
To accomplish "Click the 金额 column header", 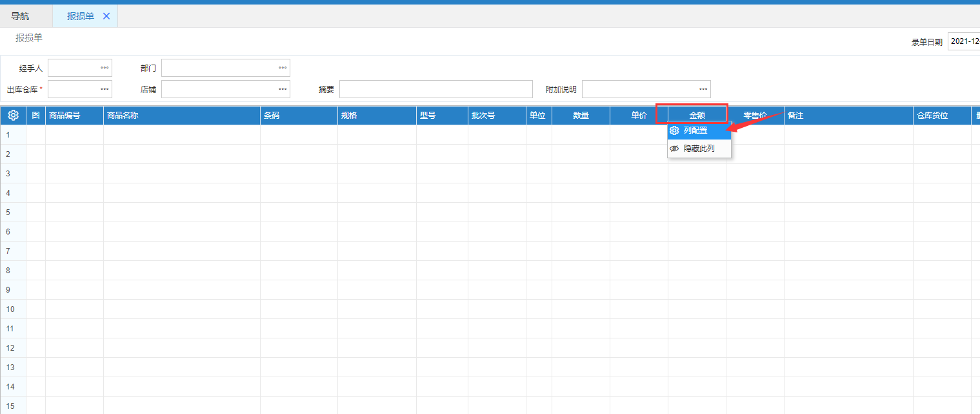I will (x=697, y=116).
